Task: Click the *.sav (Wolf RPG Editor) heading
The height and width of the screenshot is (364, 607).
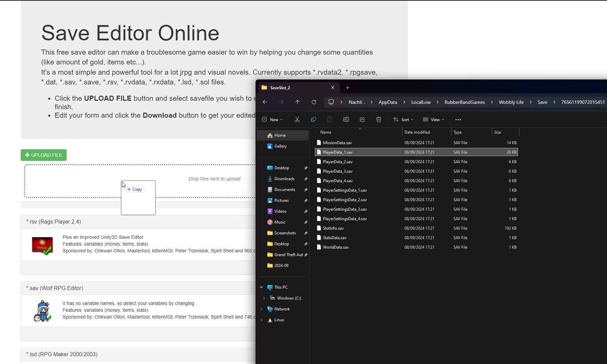Action: pos(55,288)
